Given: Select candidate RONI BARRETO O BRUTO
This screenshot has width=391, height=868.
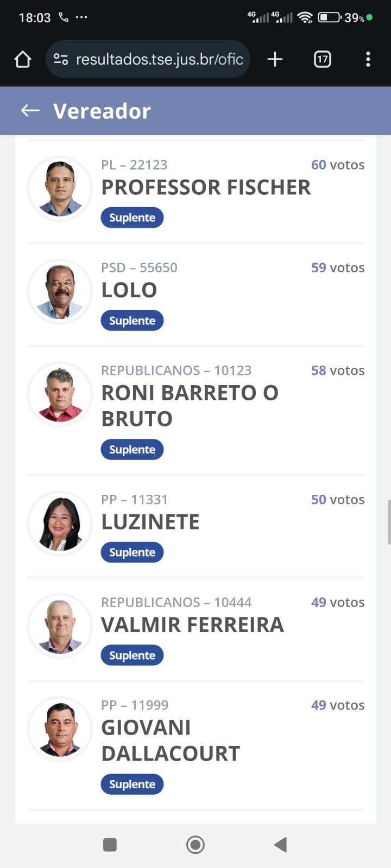Looking at the screenshot, I should (x=190, y=405).
